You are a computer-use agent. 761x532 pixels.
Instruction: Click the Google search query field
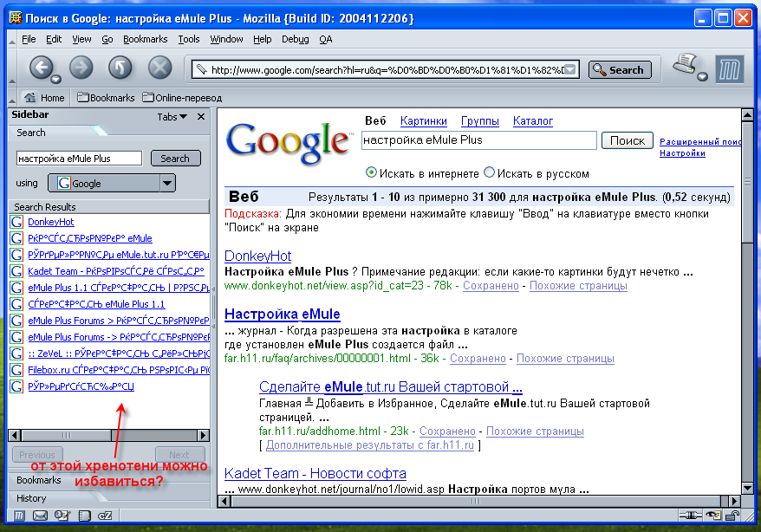point(479,140)
